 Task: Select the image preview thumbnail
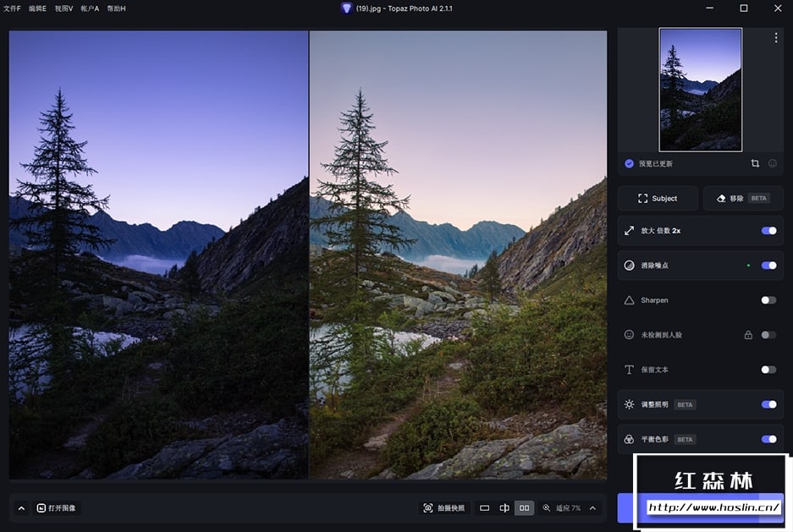[x=701, y=90]
